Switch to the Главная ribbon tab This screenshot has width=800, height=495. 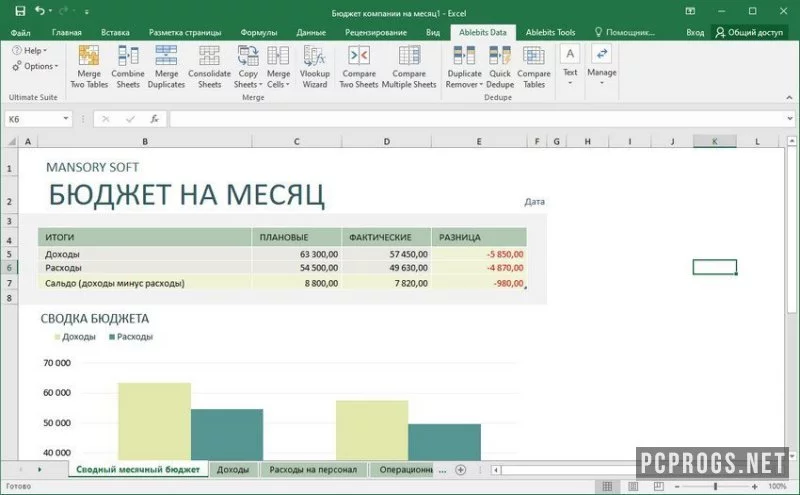pos(66,32)
